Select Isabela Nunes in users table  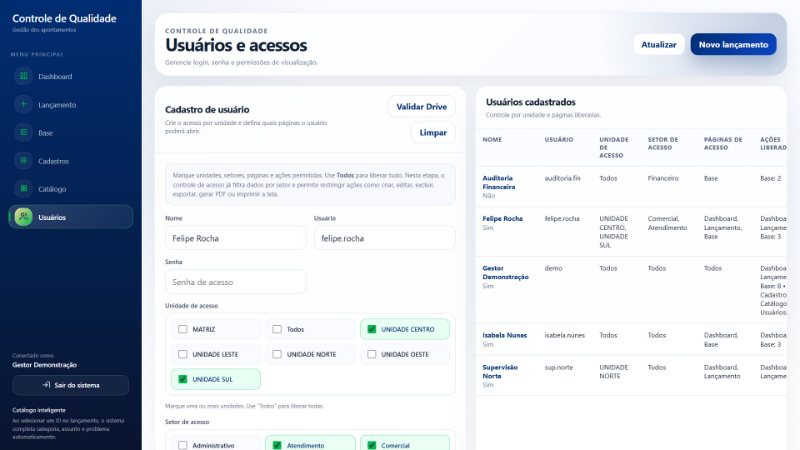tap(505, 335)
